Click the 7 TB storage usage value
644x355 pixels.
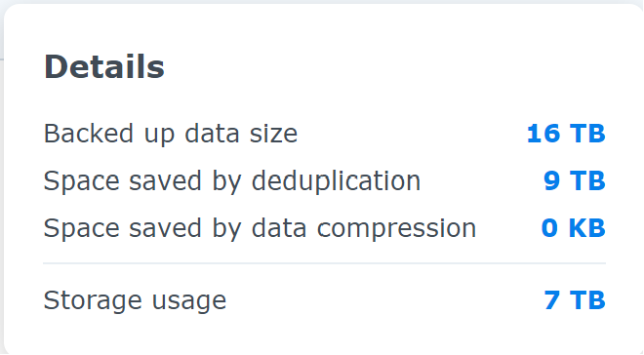pyautogui.click(x=575, y=300)
